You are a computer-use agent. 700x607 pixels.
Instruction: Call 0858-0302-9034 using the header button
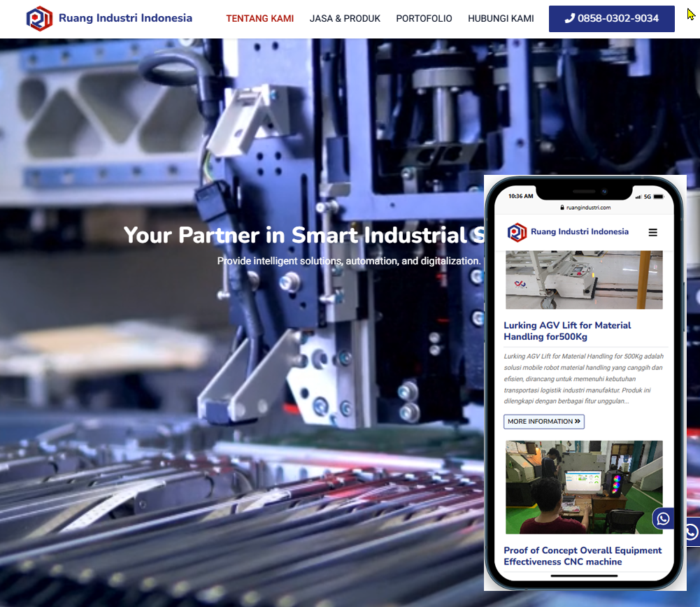[x=611, y=18]
